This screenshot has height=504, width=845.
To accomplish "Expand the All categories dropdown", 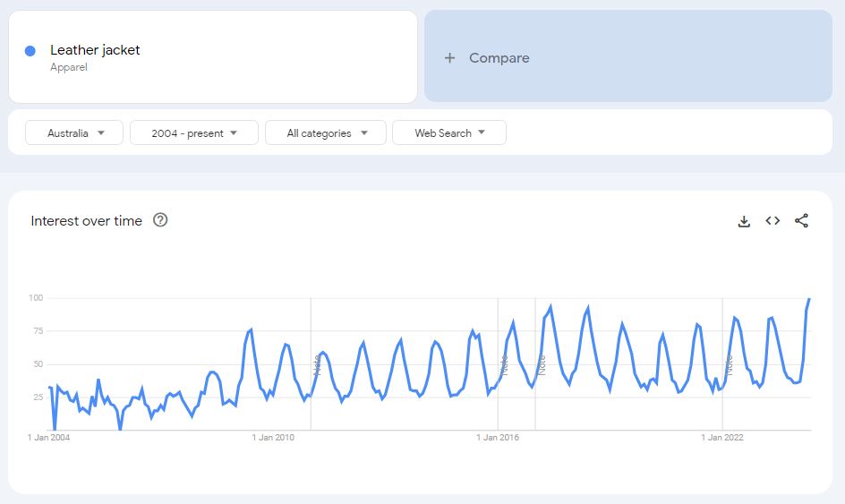I will [326, 132].
